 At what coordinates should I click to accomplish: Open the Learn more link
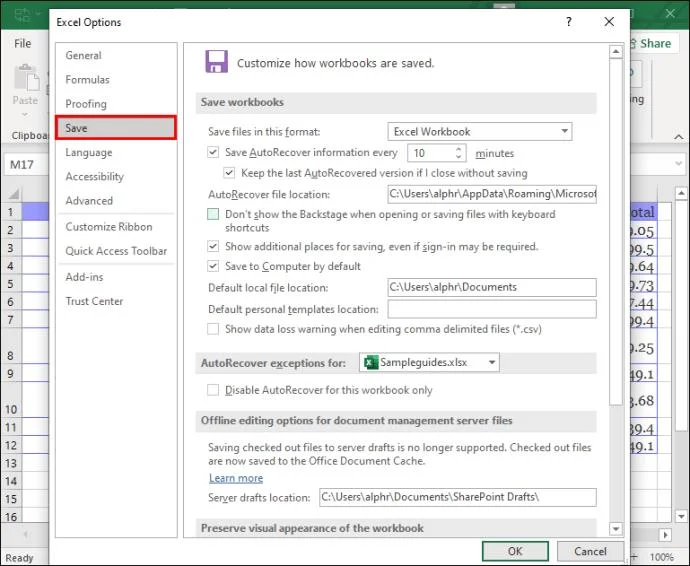236,478
